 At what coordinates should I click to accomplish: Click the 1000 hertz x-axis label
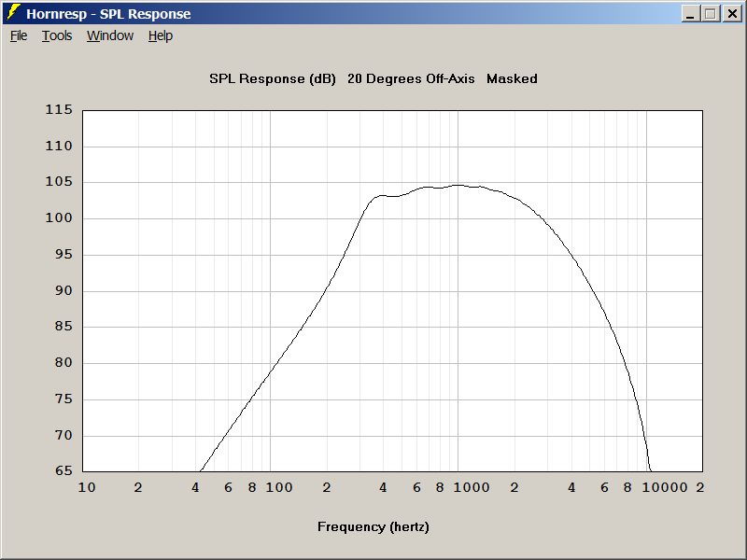pos(472,487)
